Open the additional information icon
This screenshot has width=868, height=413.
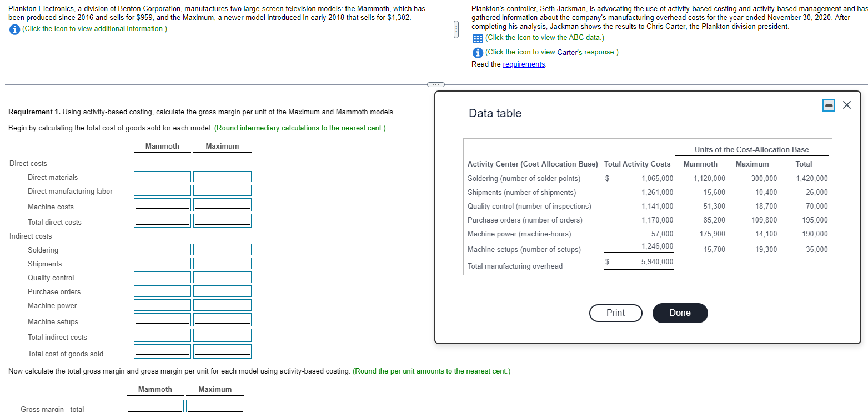coord(14,29)
